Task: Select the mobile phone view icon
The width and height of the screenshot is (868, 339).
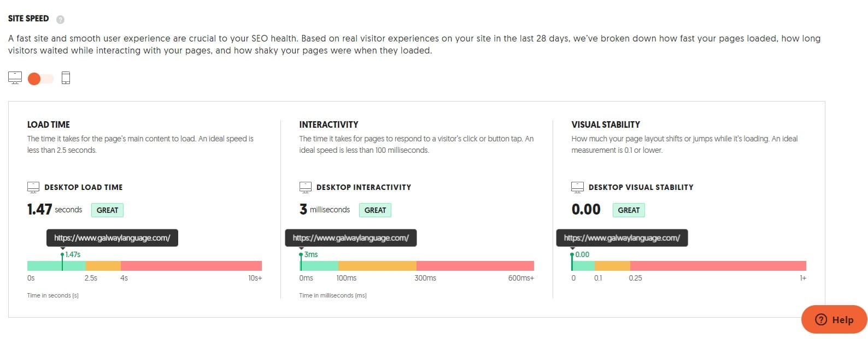Action: point(66,78)
